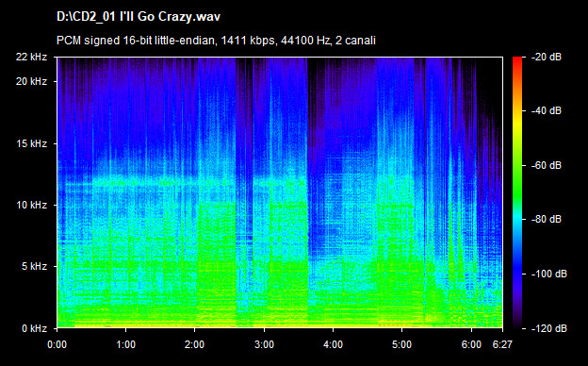This screenshot has width=588, height=366.
Task: Click the PCM signed 16-bit format info line
Action: [x=216, y=41]
